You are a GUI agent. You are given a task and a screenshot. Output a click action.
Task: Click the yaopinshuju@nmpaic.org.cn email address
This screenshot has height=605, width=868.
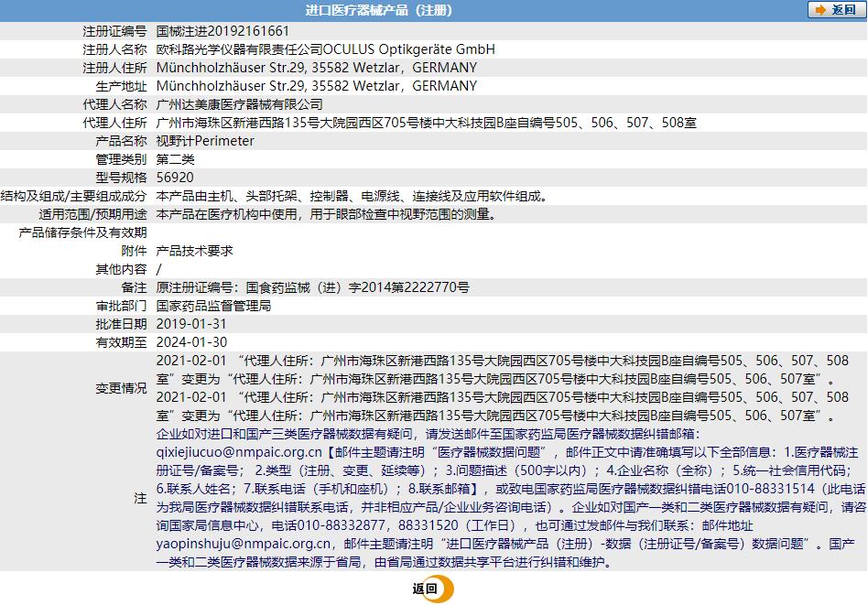coord(243,544)
